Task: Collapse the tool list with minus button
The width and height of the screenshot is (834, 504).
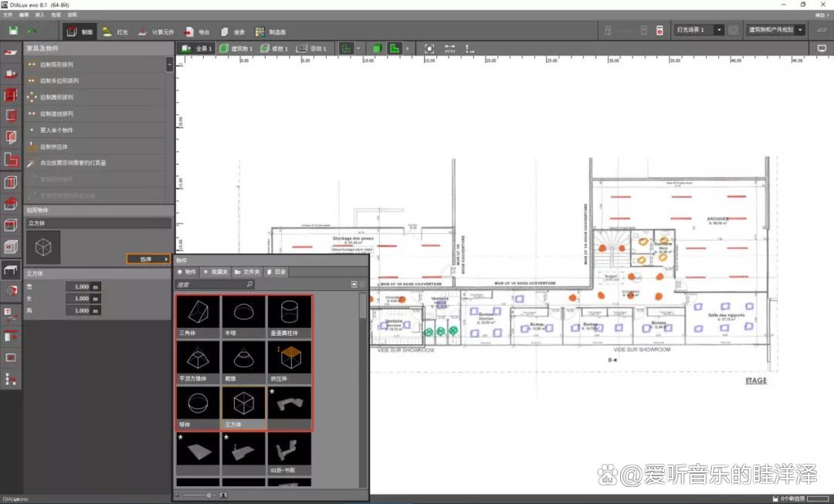Action: 170,64
